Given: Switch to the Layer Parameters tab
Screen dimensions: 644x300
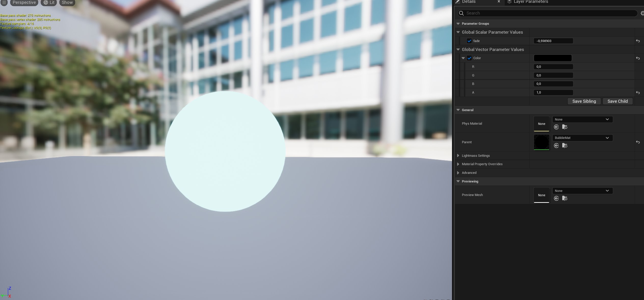Looking at the screenshot, I should [x=530, y=2].
